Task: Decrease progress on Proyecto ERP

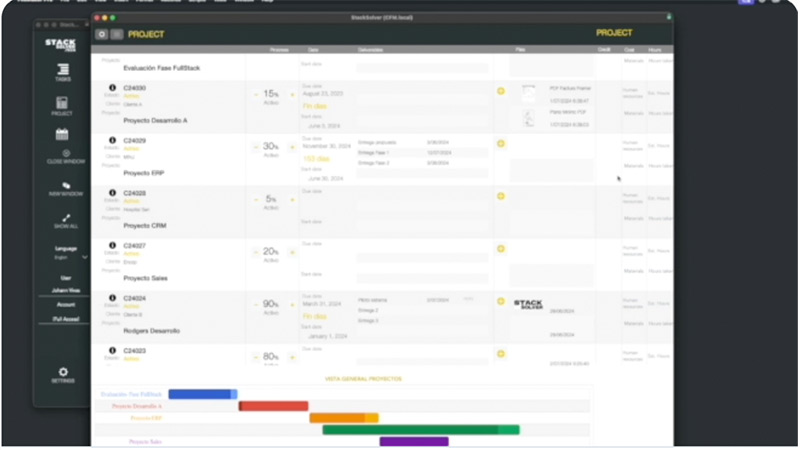Action: (256, 148)
